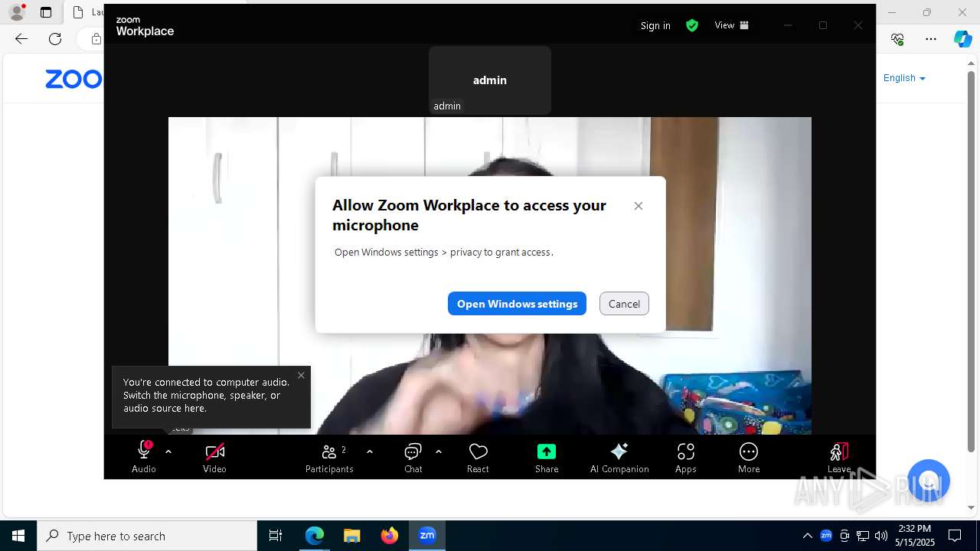The width and height of the screenshot is (980, 551).
Task: Open the English language dropdown in browser
Action: (904, 78)
